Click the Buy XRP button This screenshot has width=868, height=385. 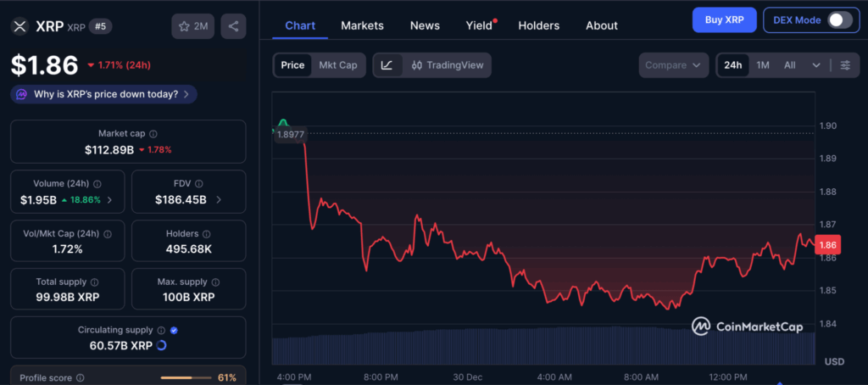pos(724,20)
